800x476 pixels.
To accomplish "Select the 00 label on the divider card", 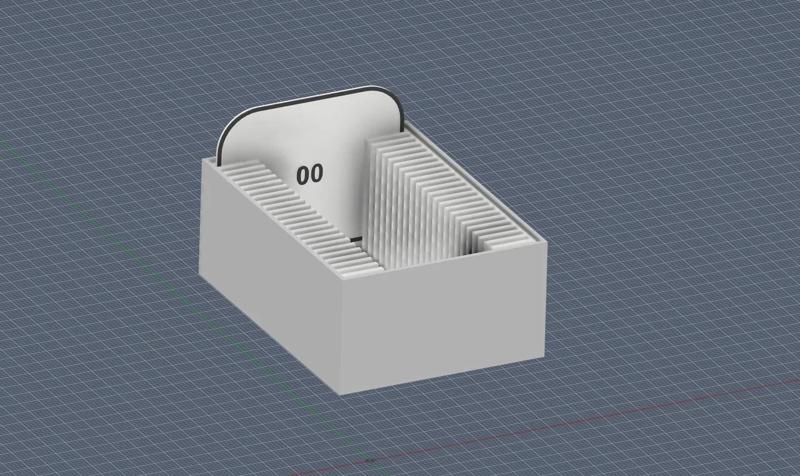I will [310, 174].
